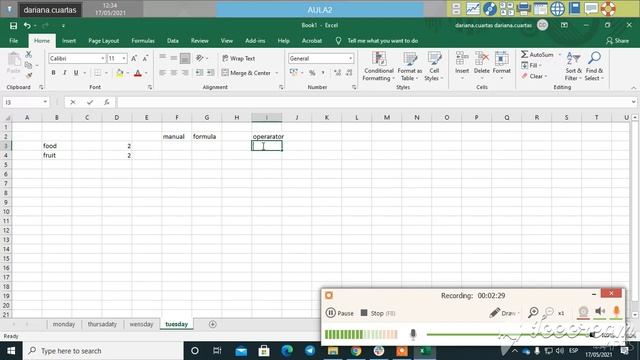This screenshot has height=360, width=640.
Task: Switch to the Insert ribbon tab
Action: (x=69, y=41)
